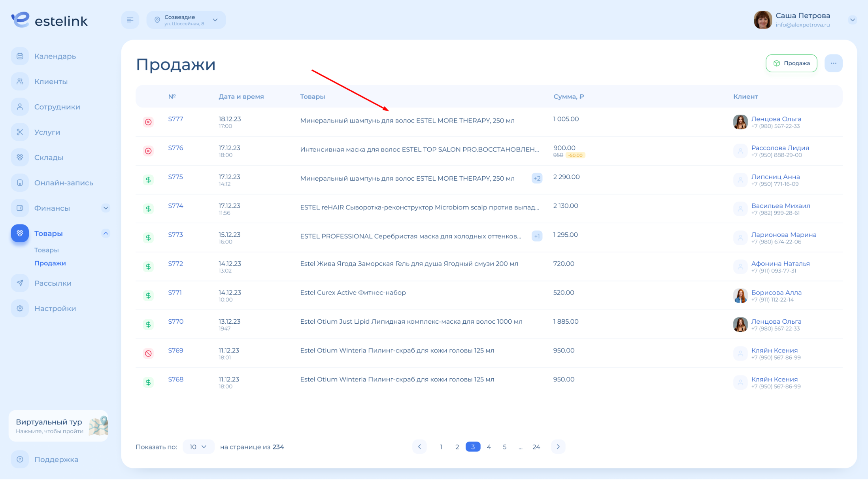This screenshot has height=481, width=868.
Task: Click the -50.00 discount badge in S776
Action: (576, 155)
